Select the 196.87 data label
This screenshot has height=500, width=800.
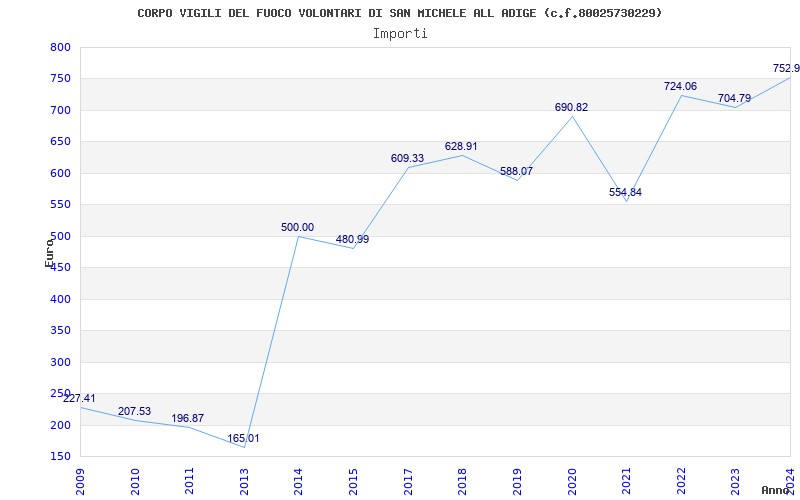point(187,418)
